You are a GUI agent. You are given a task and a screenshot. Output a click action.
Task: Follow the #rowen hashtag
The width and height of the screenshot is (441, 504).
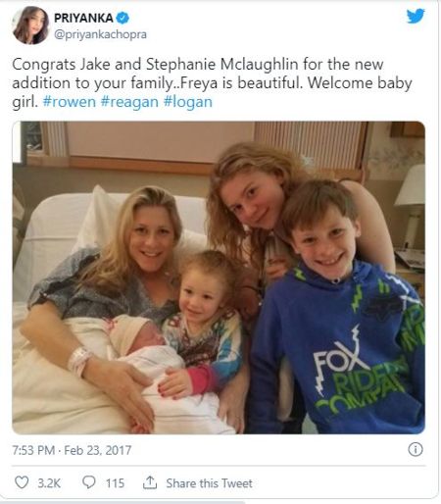[x=70, y=102]
